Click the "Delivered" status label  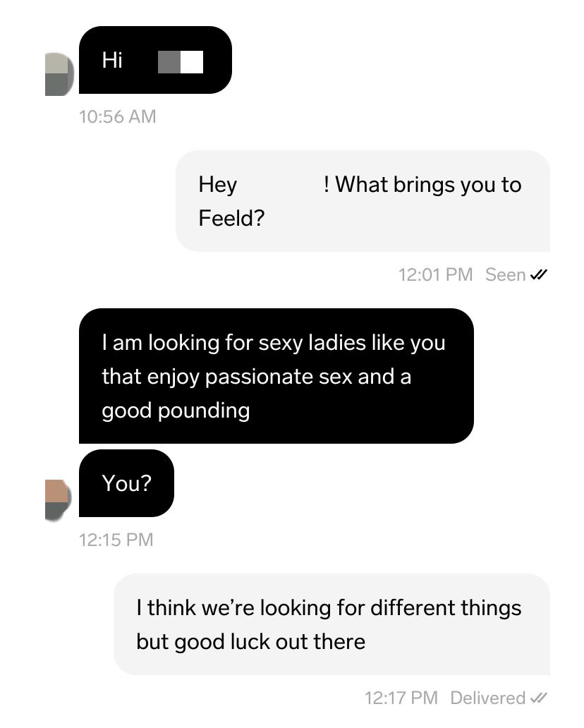point(487,698)
